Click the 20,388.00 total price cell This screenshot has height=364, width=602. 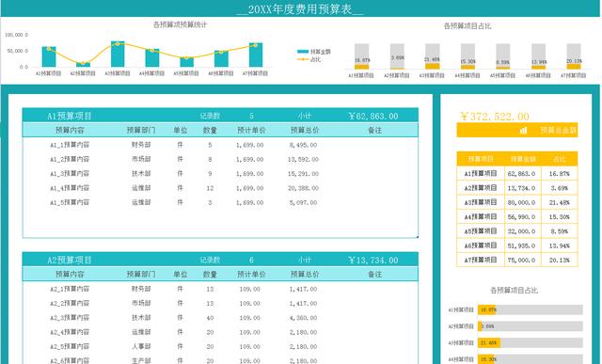pyautogui.click(x=303, y=188)
